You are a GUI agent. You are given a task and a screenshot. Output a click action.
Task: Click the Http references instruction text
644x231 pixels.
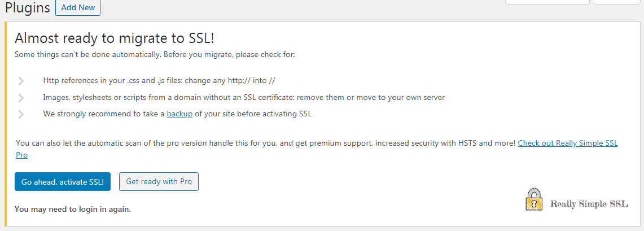click(159, 81)
